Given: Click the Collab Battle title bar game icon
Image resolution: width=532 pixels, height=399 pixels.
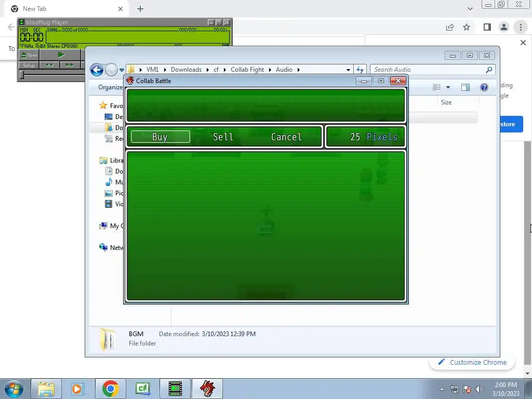Looking at the screenshot, I should (130, 81).
